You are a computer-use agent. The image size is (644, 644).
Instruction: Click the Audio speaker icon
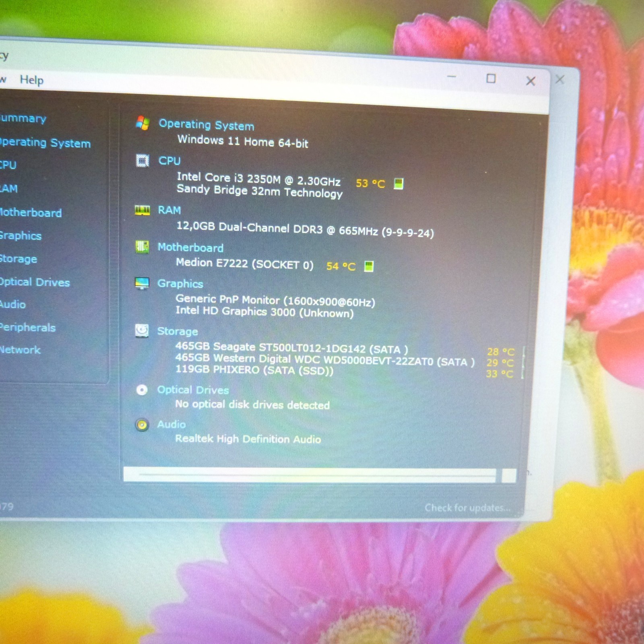[142, 425]
